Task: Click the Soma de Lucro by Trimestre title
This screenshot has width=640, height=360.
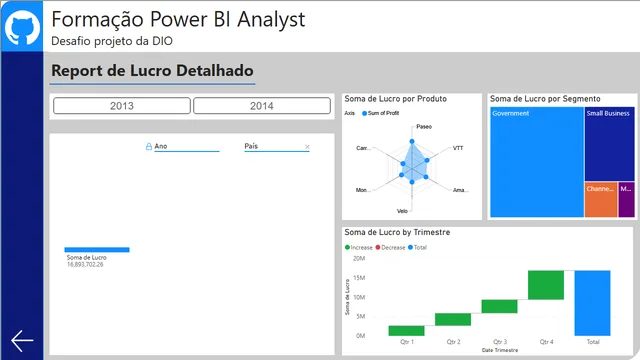Action: [x=397, y=232]
